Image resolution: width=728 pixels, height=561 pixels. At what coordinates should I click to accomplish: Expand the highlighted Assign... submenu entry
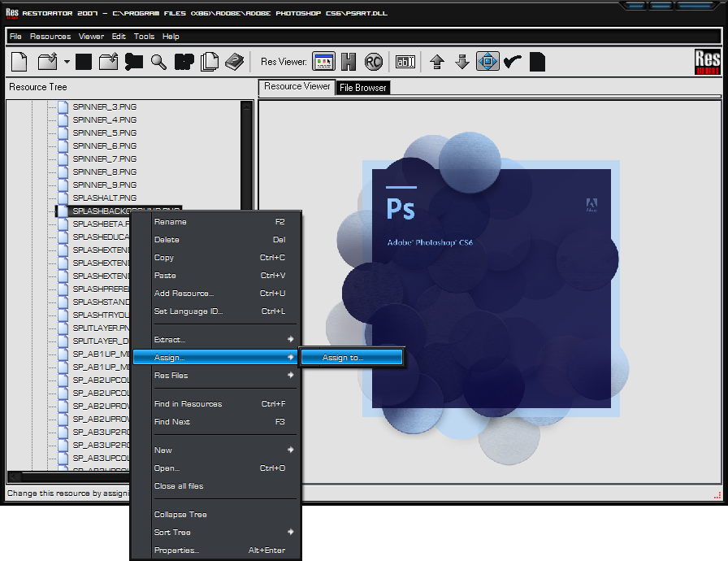click(x=215, y=357)
